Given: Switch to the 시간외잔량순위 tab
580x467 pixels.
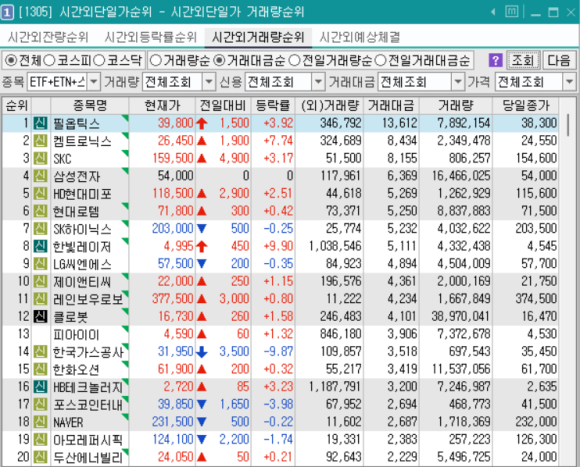Looking at the screenshot, I should [x=48, y=37].
